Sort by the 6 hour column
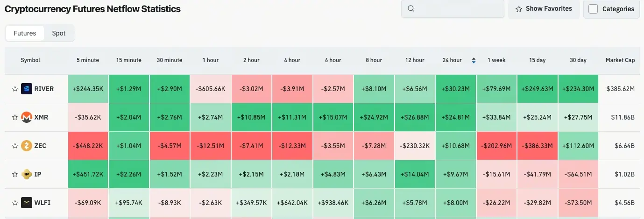 point(333,60)
